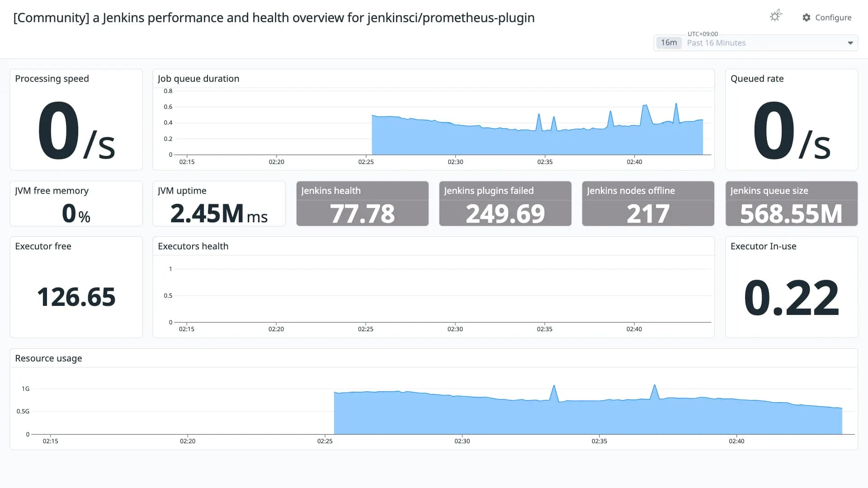This screenshot has width=868, height=488.
Task: Click the Resource usage area chart
Action: point(443,409)
